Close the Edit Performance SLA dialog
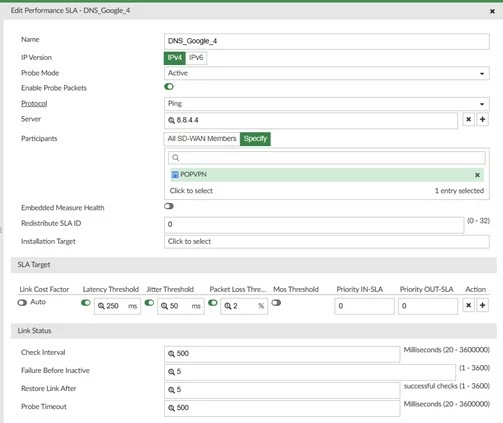503x423 pixels. pos(492,11)
